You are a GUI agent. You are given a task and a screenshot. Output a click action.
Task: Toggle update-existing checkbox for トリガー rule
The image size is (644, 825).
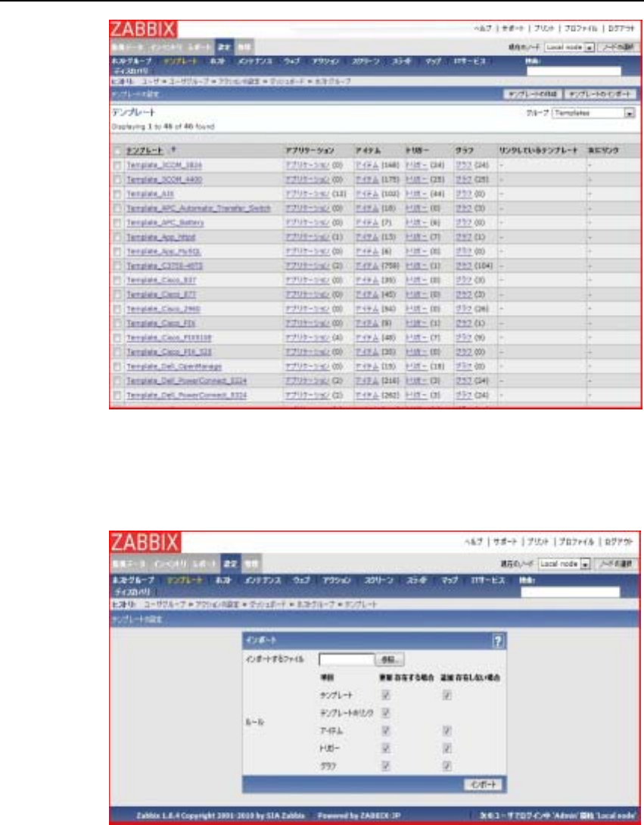pos(386,749)
